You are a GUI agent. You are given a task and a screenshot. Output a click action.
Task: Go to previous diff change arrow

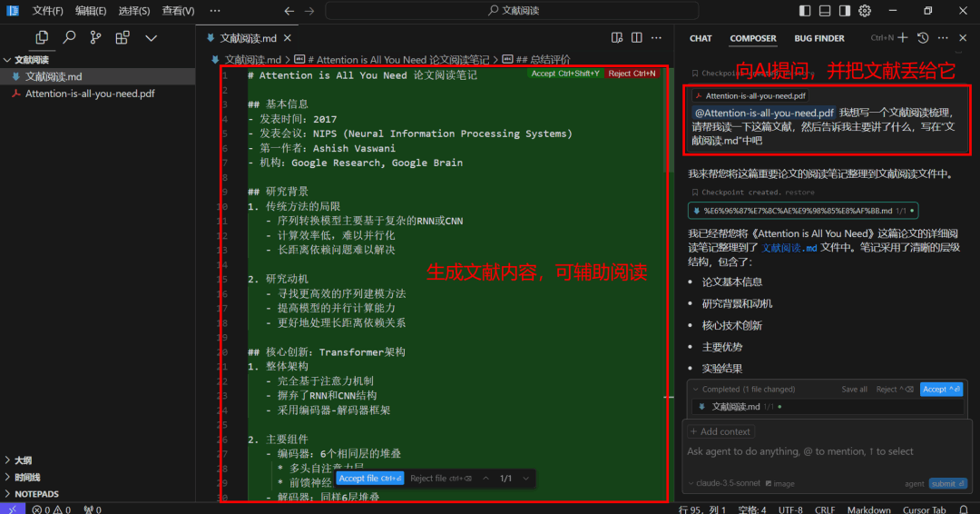tap(485, 479)
